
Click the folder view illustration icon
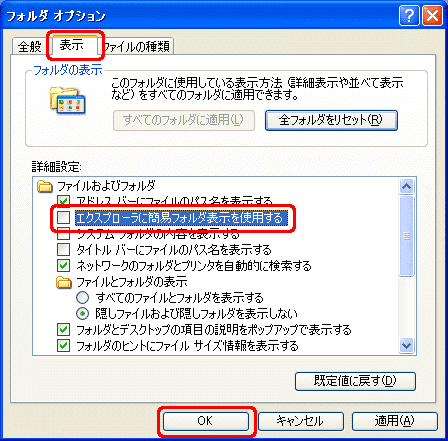tap(68, 100)
